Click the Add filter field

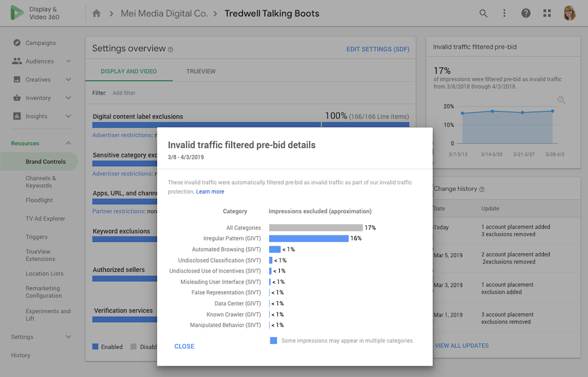123,93
